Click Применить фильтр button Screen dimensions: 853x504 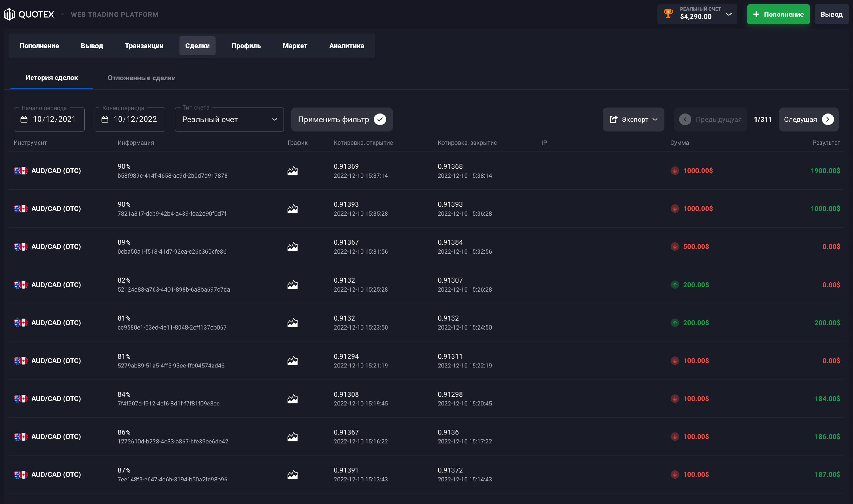pyautogui.click(x=342, y=120)
